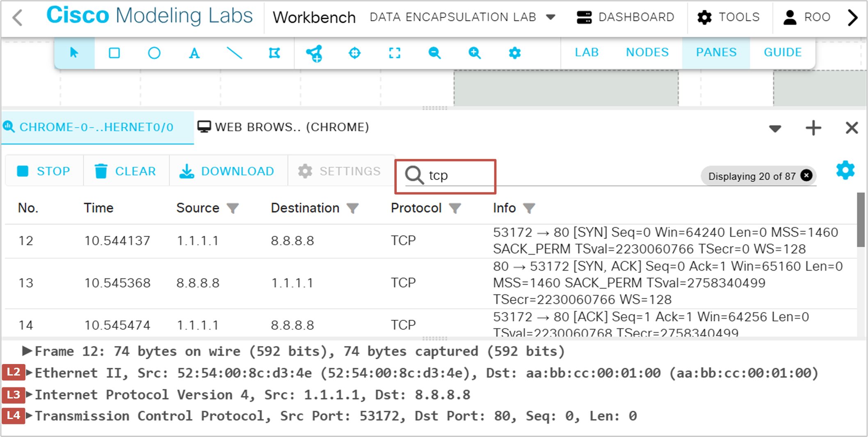This screenshot has width=868, height=437.
Task: Filter by the Source column
Action: 233,208
